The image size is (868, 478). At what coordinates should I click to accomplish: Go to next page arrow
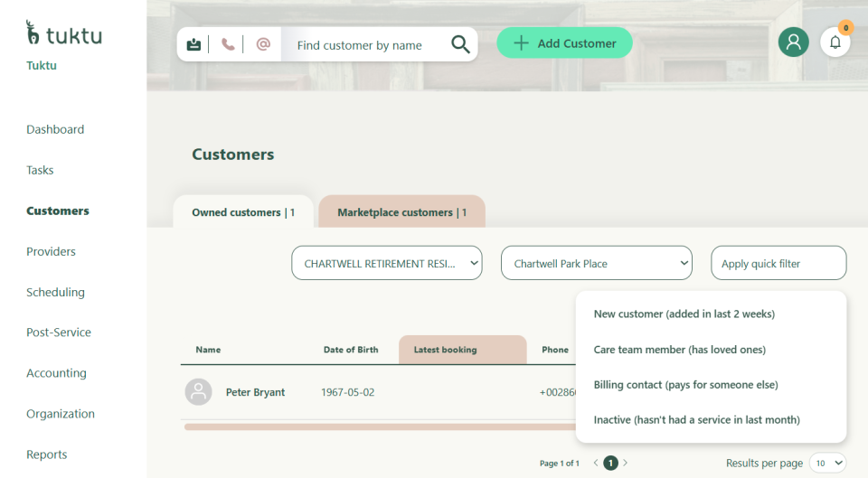pyautogui.click(x=625, y=463)
